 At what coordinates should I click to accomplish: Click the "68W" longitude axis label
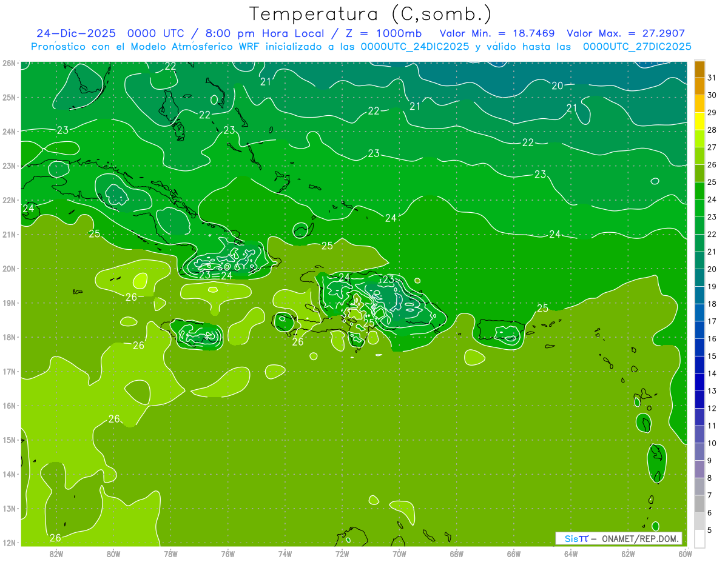(x=457, y=553)
